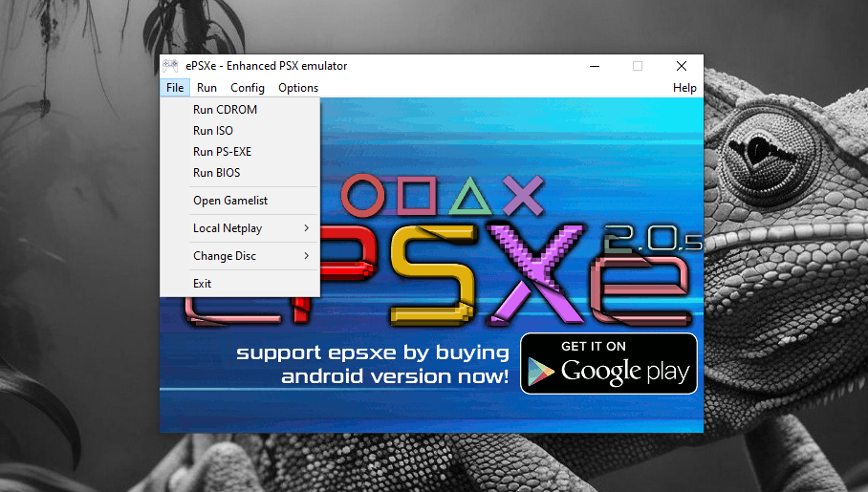
Task: Click the purple X PlayStation symbol
Action: (x=522, y=196)
